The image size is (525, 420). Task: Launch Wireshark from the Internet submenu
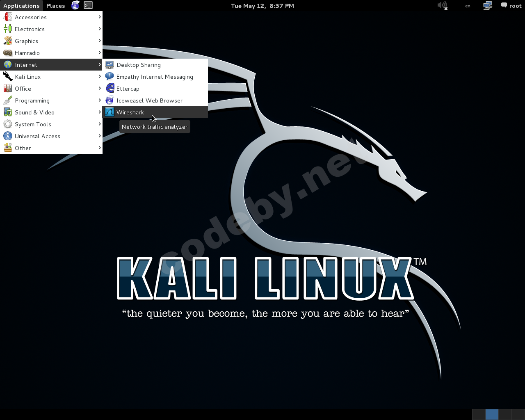130,112
